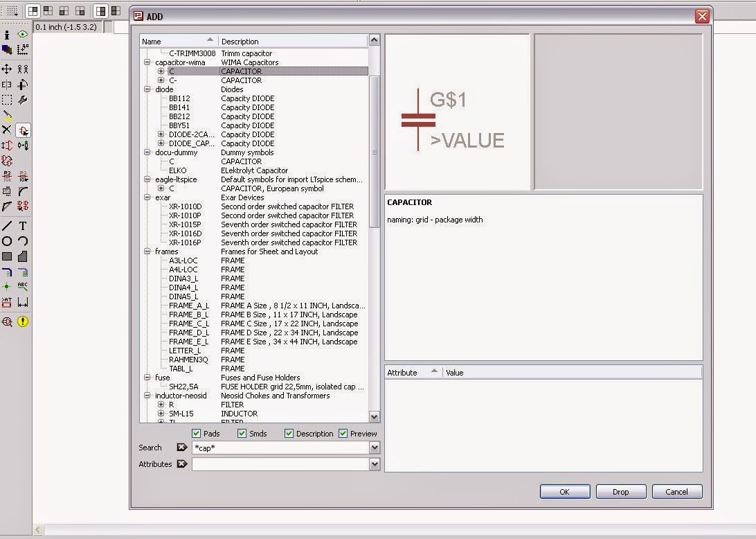
Task: Sort by the Name column header
Action: coord(179,41)
